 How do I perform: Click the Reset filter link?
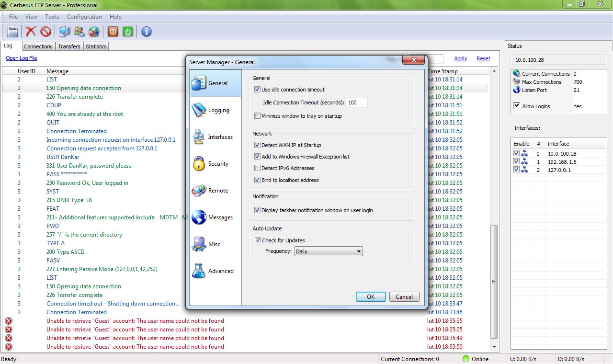(x=483, y=58)
